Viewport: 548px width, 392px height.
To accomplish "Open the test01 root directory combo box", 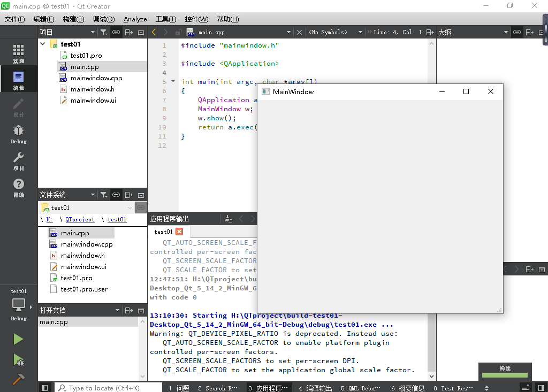I will point(87,207).
